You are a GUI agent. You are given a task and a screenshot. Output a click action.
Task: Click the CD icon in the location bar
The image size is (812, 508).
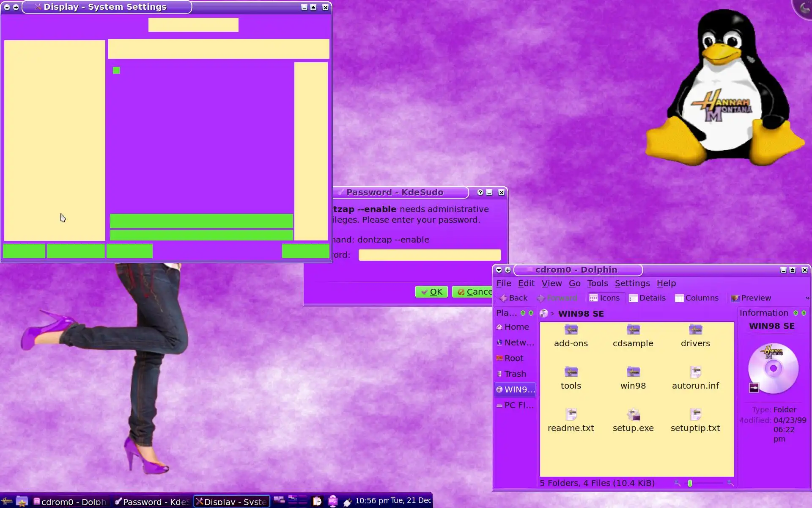(x=544, y=313)
